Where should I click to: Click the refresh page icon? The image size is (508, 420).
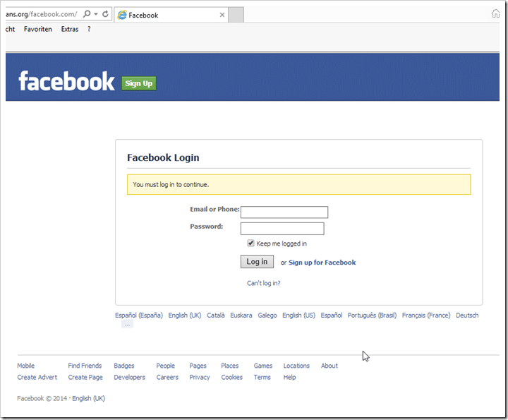click(105, 14)
